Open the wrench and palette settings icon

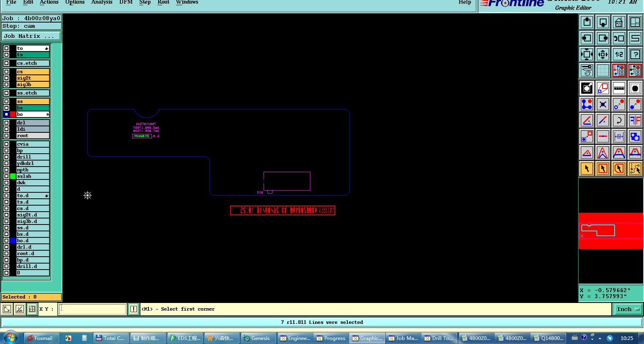click(587, 70)
